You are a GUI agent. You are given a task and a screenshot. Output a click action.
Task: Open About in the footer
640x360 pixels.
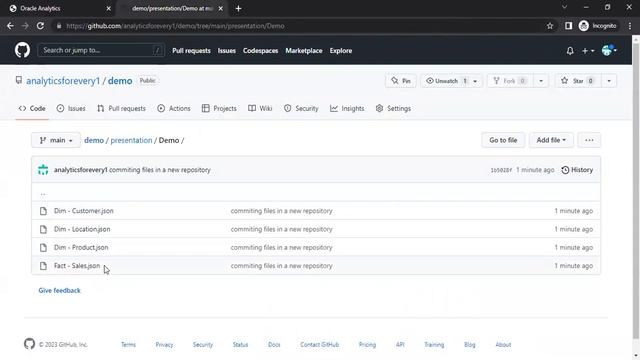tap(503, 345)
